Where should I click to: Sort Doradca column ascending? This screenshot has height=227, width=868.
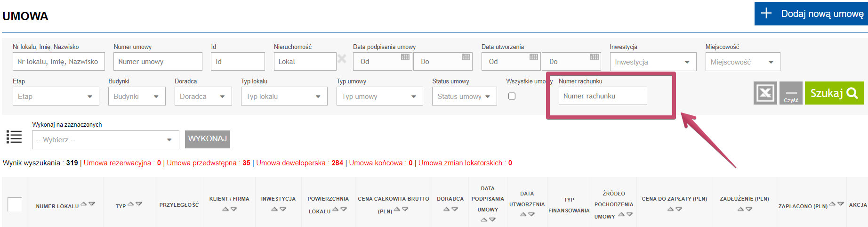446,209
